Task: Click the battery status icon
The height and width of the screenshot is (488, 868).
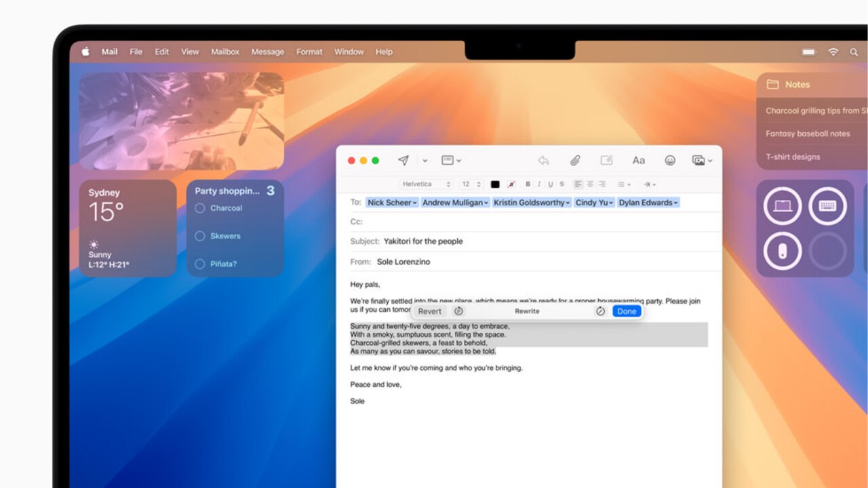Action: [x=809, y=52]
